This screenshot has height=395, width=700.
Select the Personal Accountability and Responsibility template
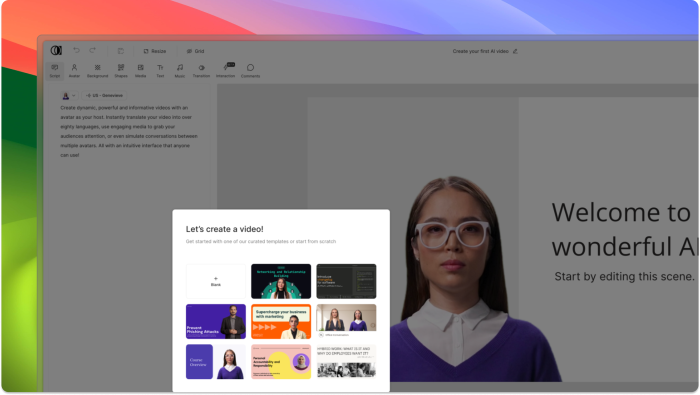pos(281,362)
